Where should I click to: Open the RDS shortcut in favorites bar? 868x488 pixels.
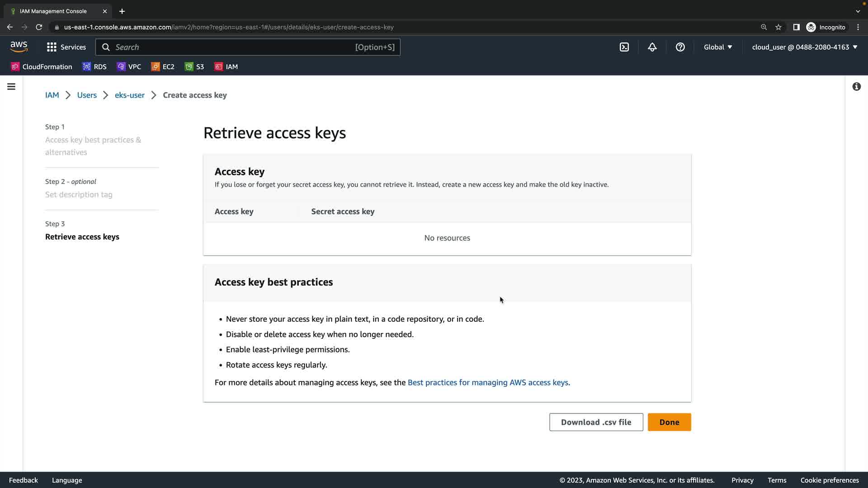coord(94,66)
